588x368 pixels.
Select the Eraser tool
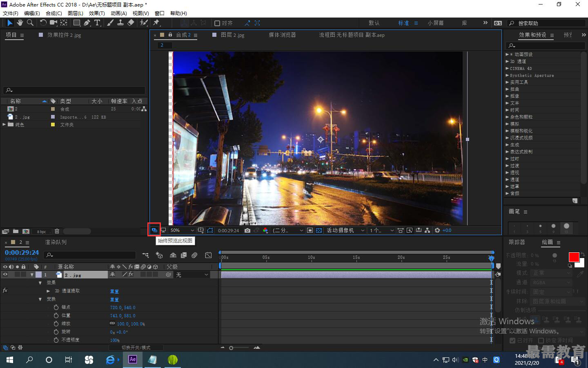click(x=131, y=23)
